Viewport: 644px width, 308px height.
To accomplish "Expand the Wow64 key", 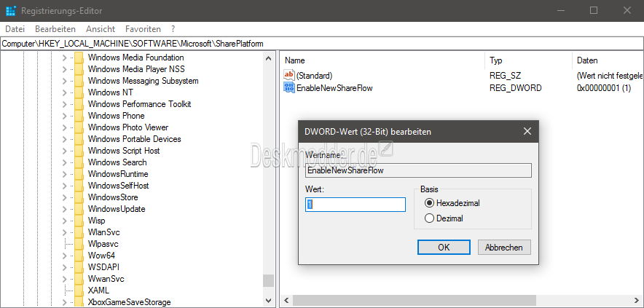I will [65, 256].
